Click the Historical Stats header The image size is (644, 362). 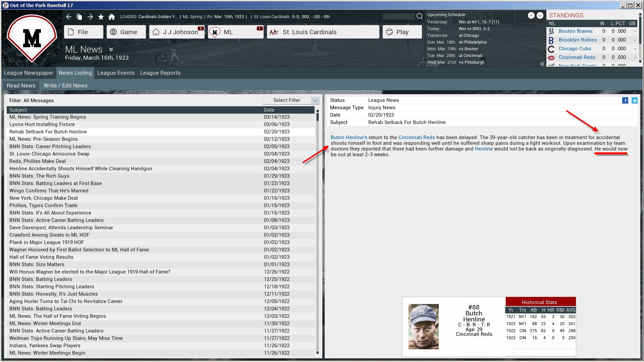541,302
